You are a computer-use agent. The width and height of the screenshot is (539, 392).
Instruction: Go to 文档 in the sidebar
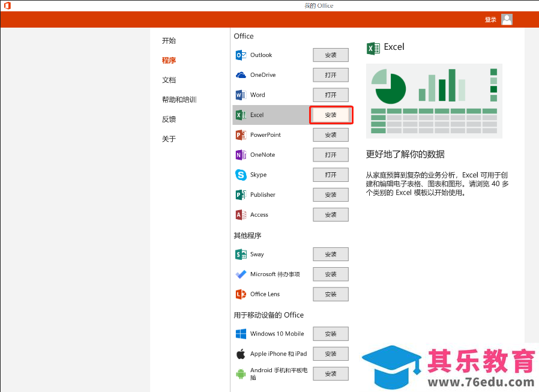[x=169, y=80]
